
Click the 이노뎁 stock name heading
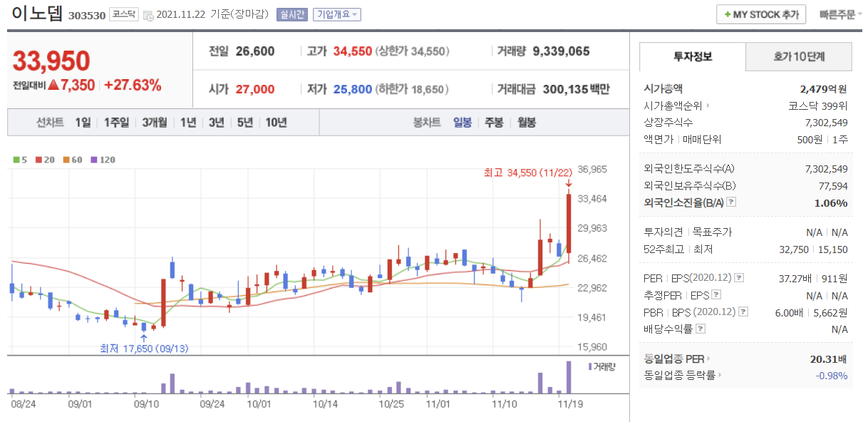pos(37,14)
